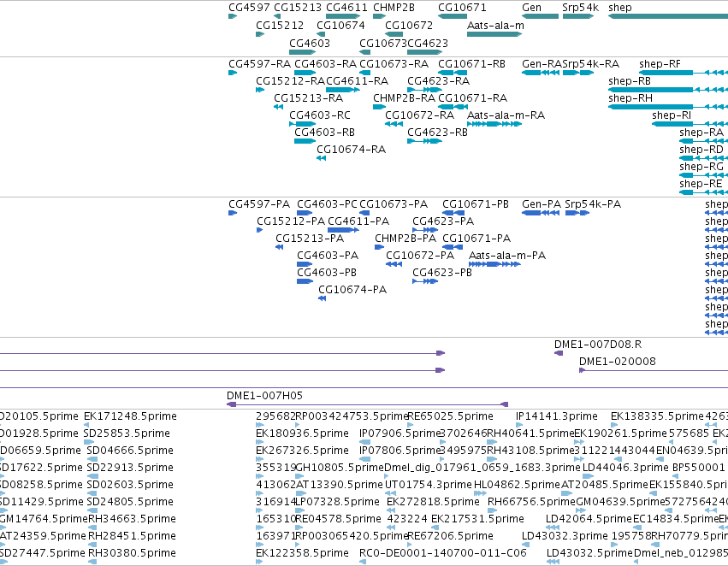Screen dimensions: 728x566
Task: Select the CG10674-RA transcript
Action: coord(322,158)
